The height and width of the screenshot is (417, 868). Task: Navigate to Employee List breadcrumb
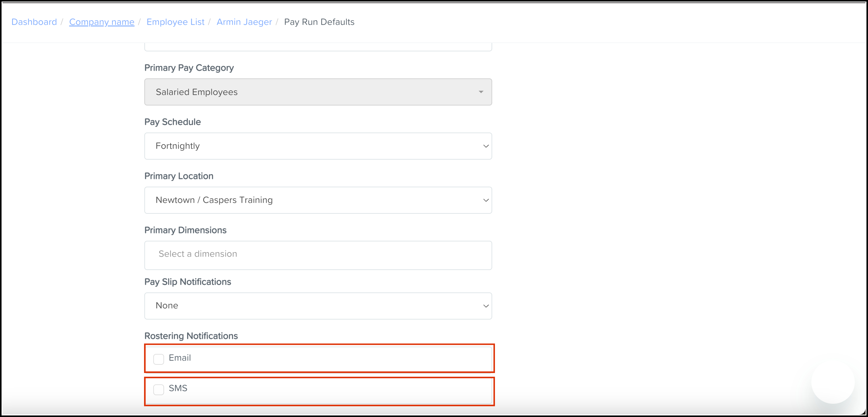(x=175, y=22)
